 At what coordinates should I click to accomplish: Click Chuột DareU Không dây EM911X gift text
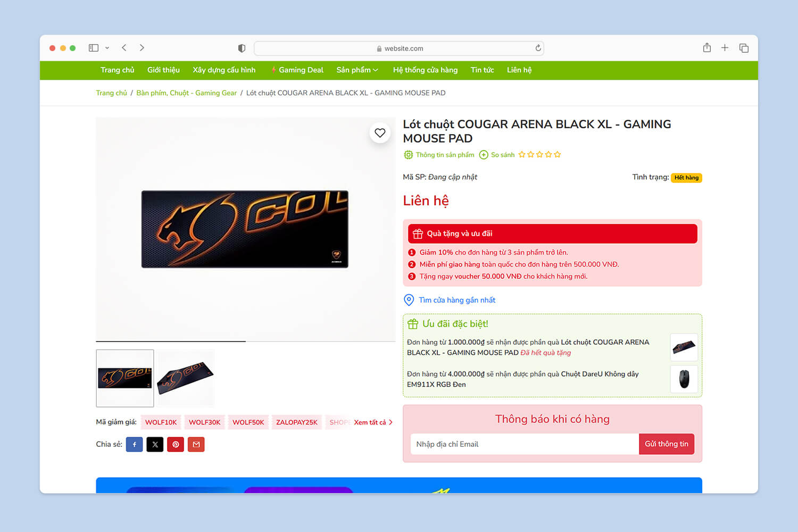(523, 379)
